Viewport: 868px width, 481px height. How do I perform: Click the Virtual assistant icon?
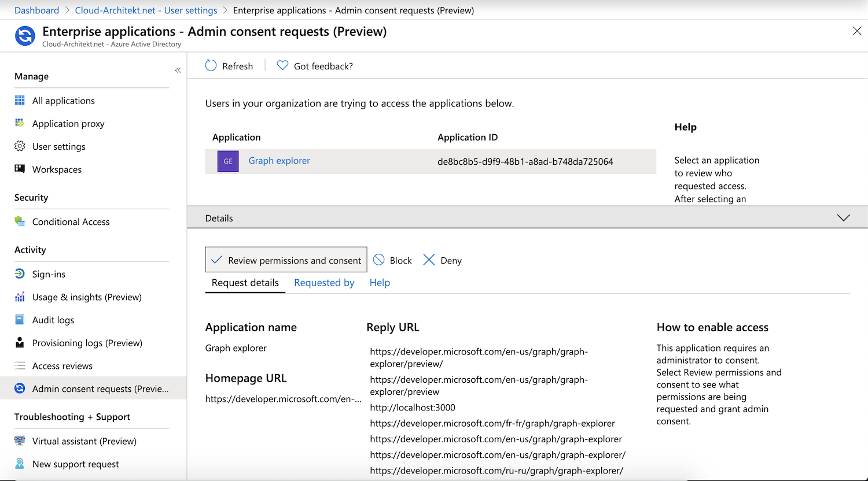[x=20, y=441]
